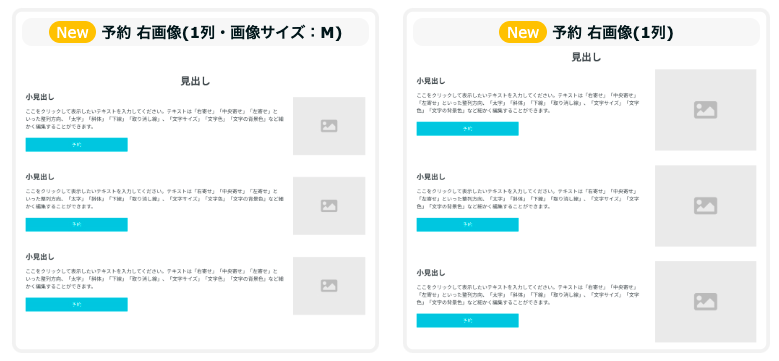Click the 見出し heading in right template
The image size is (779, 361).
(586, 57)
